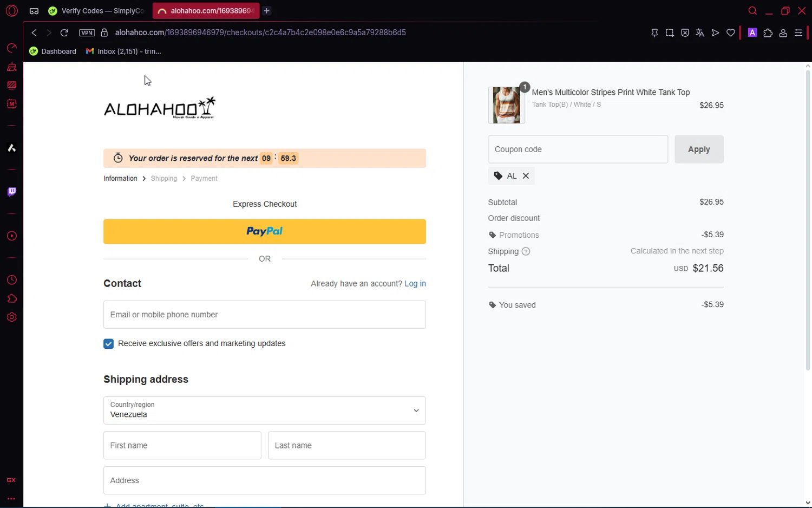This screenshot has height=508, width=812.
Task: Open the profile account icon
Action: pyautogui.click(x=783, y=33)
